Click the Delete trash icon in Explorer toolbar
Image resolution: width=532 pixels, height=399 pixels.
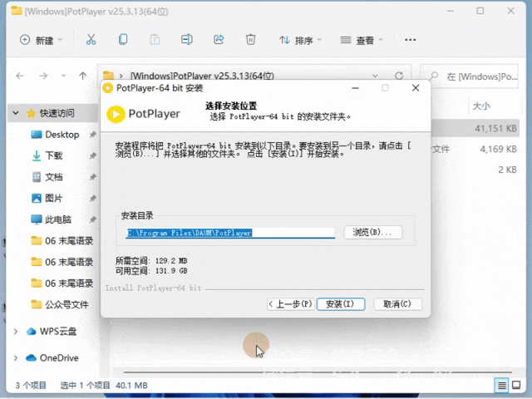(x=250, y=40)
